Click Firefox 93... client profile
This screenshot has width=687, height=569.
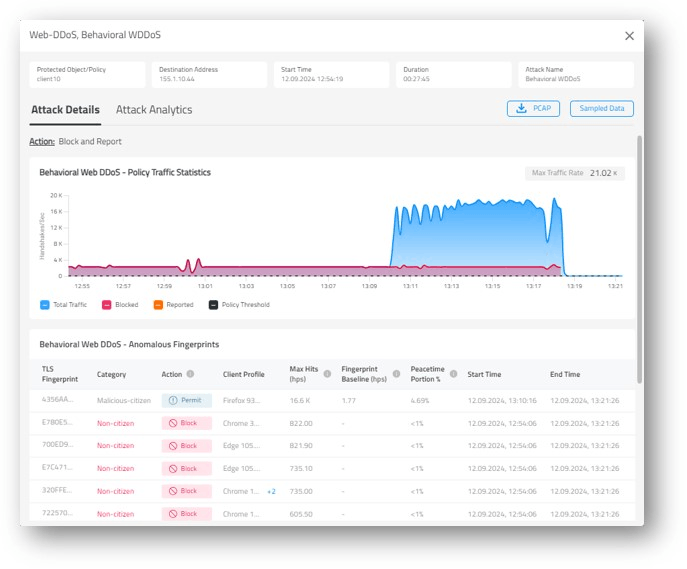[241, 401]
